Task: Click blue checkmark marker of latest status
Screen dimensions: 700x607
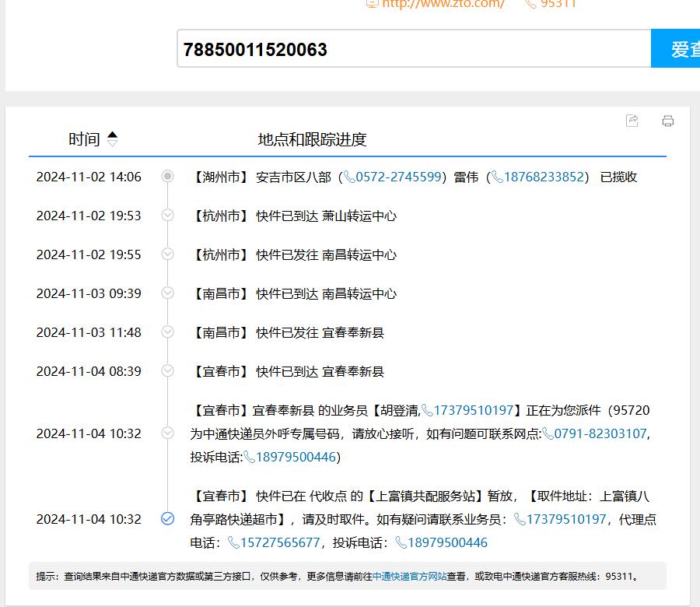Action: pyautogui.click(x=167, y=518)
